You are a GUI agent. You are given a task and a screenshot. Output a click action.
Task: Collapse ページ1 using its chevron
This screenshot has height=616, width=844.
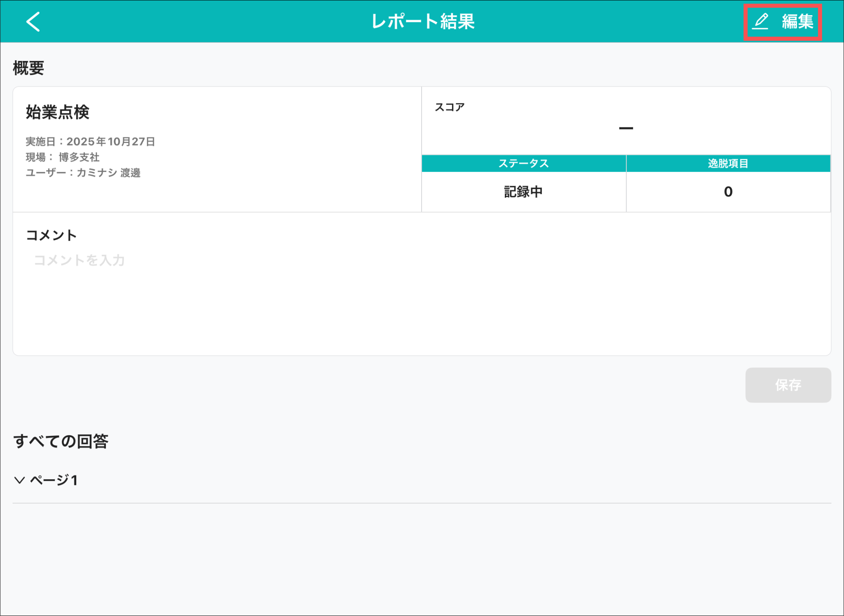19,480
